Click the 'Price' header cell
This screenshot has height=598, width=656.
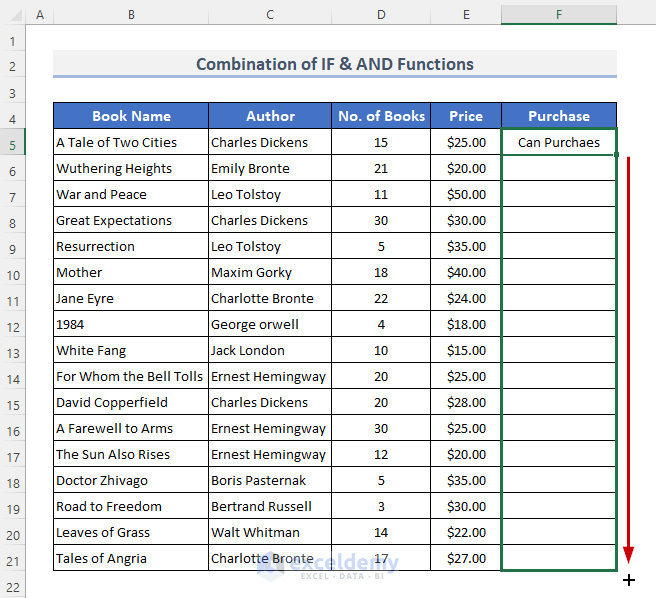click(466, 116)
